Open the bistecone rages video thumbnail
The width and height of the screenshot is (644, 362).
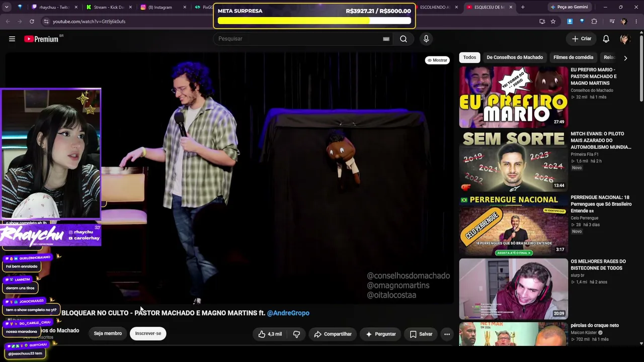pyautogui.click(x=513, y=289)
